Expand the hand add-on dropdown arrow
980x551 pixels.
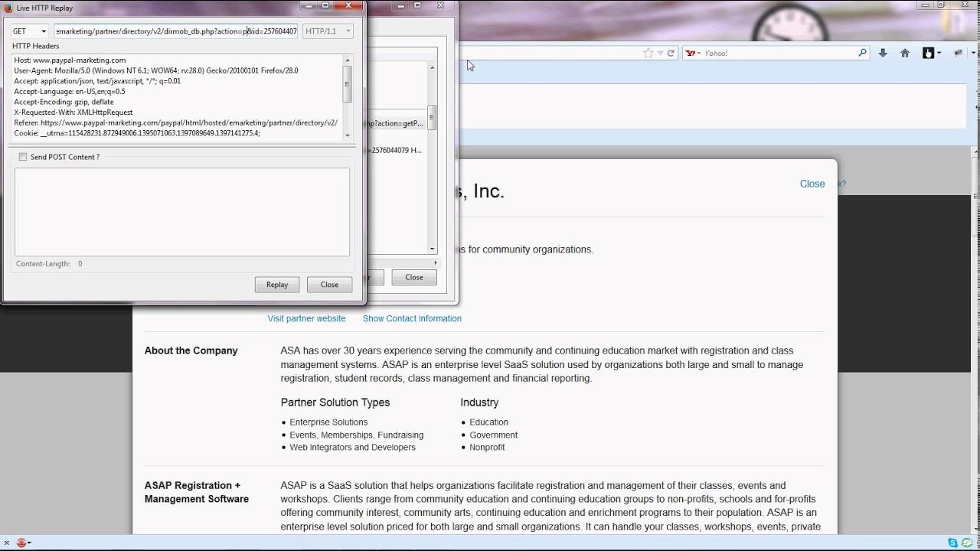939,53
